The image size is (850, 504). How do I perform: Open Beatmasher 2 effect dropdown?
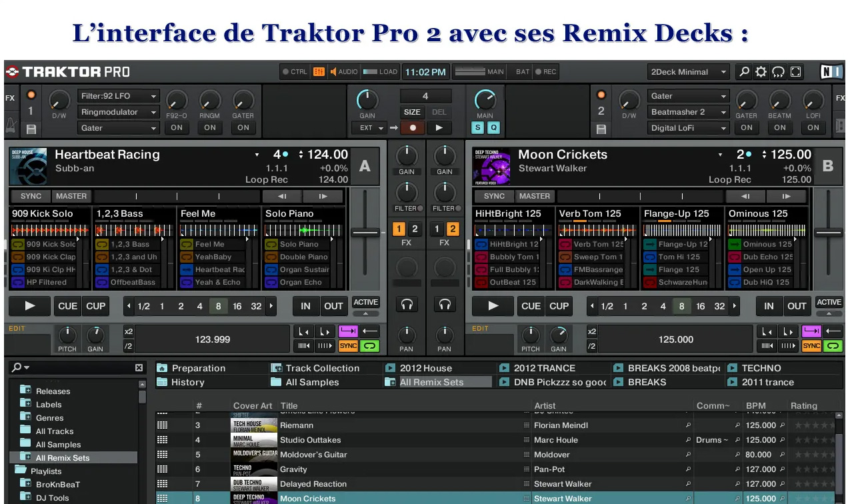coord(689,112)
